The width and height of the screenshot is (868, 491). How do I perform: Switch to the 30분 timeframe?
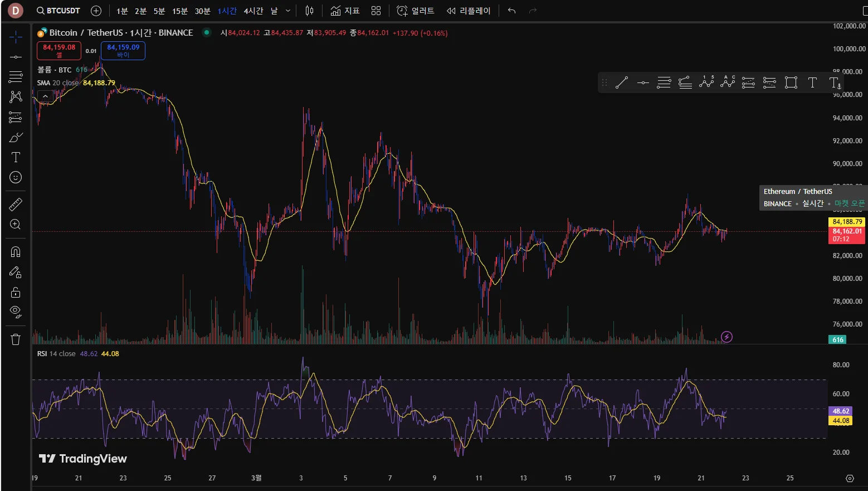point(202,11)
